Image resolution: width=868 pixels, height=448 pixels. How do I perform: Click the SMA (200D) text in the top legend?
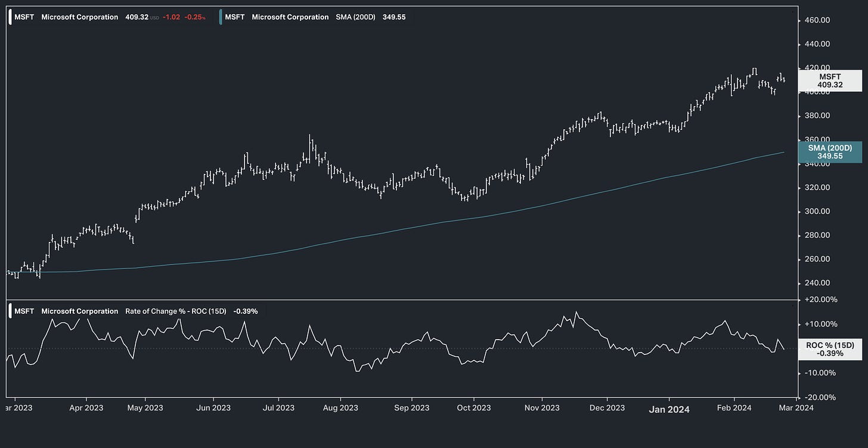coord(355,17)
